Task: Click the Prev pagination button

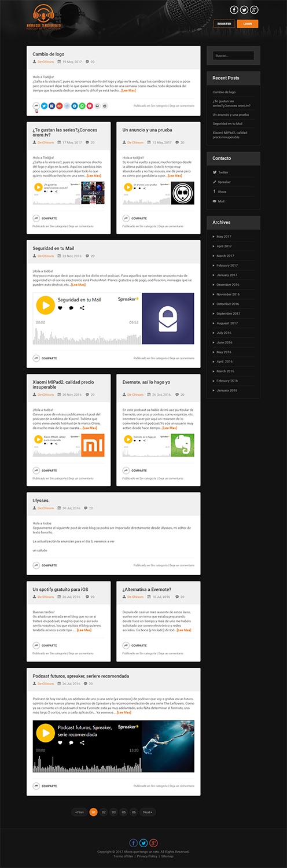Action: (x=80, y=812)
